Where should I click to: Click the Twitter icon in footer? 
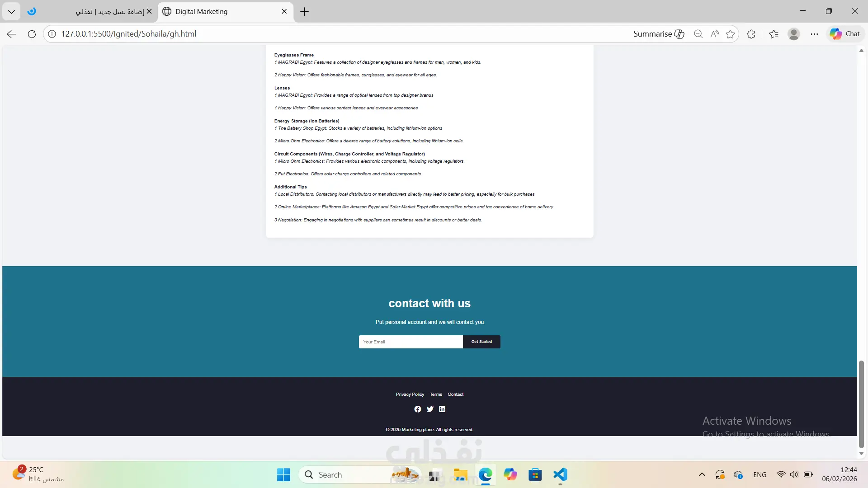pos(430,409)
